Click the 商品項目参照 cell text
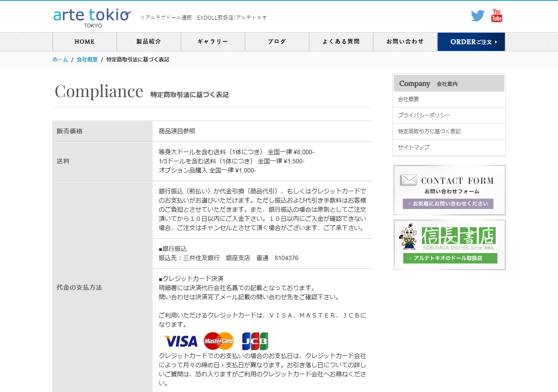 click(177, 131)
